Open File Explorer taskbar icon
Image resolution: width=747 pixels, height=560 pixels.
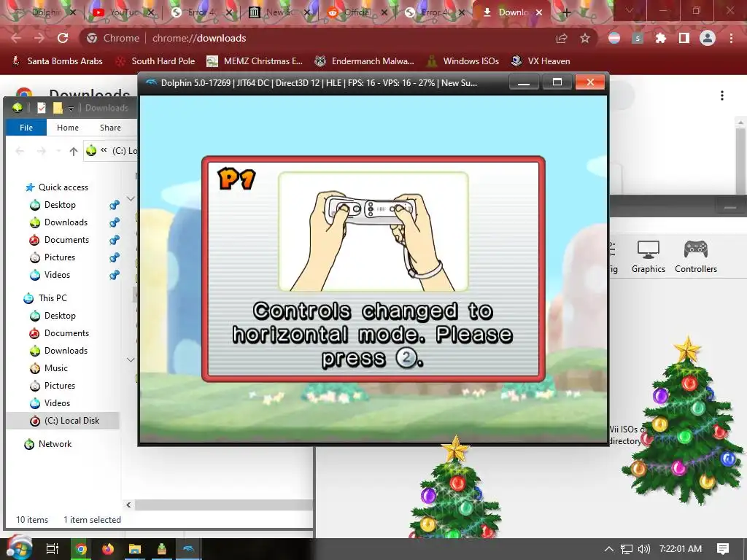(135, 549)
